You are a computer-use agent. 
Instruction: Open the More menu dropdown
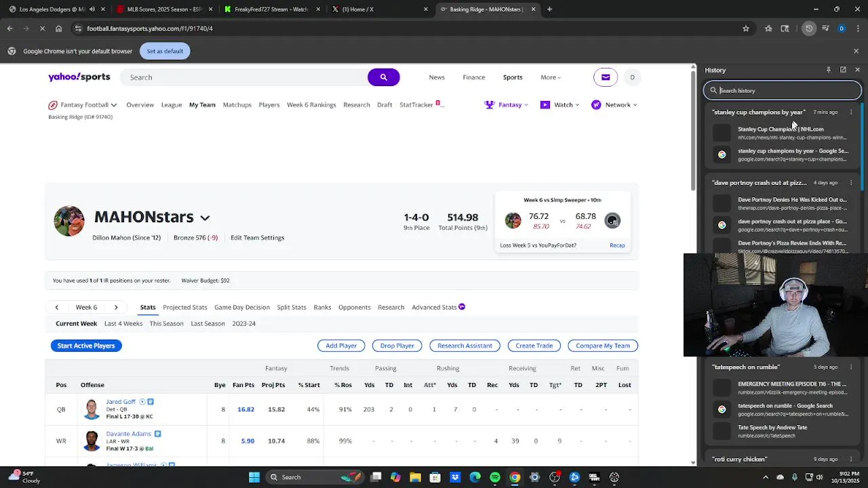551,77
